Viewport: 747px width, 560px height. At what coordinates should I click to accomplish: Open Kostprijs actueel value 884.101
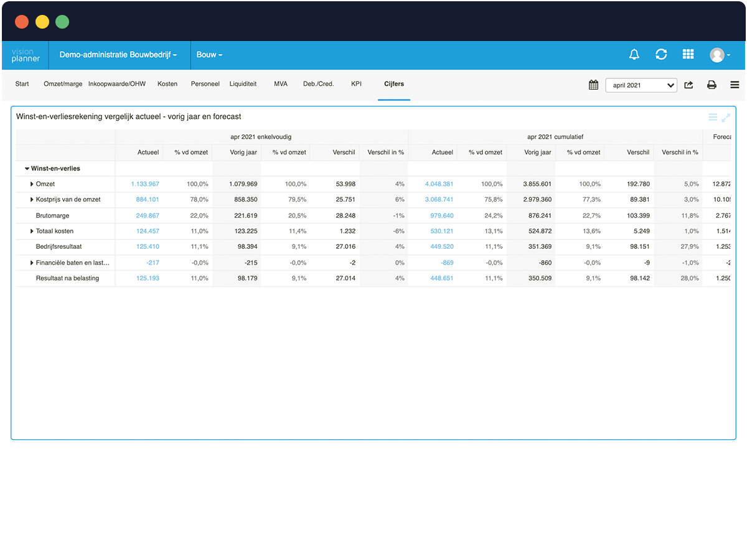[x=148, y=200]
